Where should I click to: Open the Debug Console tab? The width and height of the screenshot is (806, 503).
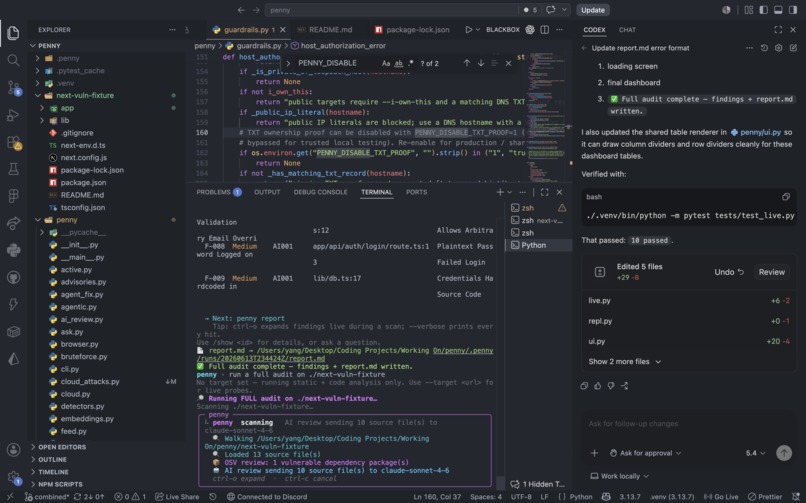pyautogui.click(x=320, y=192)
